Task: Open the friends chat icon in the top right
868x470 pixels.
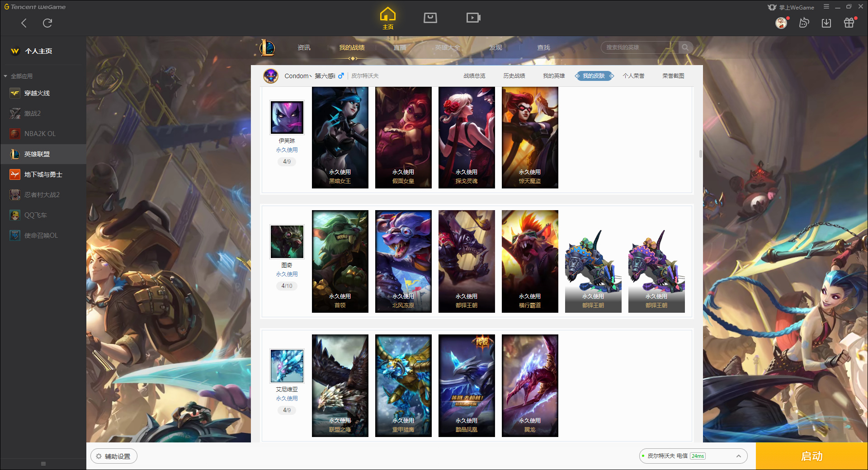Action: (804, 23)
